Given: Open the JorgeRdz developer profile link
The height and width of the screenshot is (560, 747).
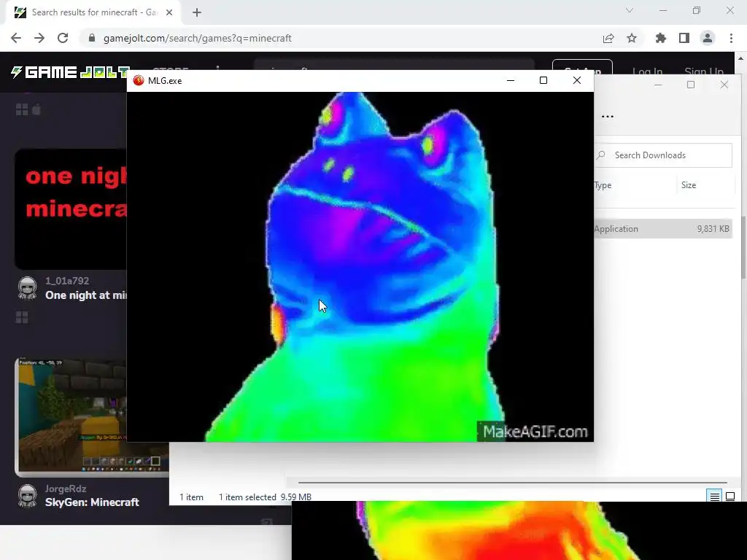Looking at the screenshot, I should tap(66, 489).
